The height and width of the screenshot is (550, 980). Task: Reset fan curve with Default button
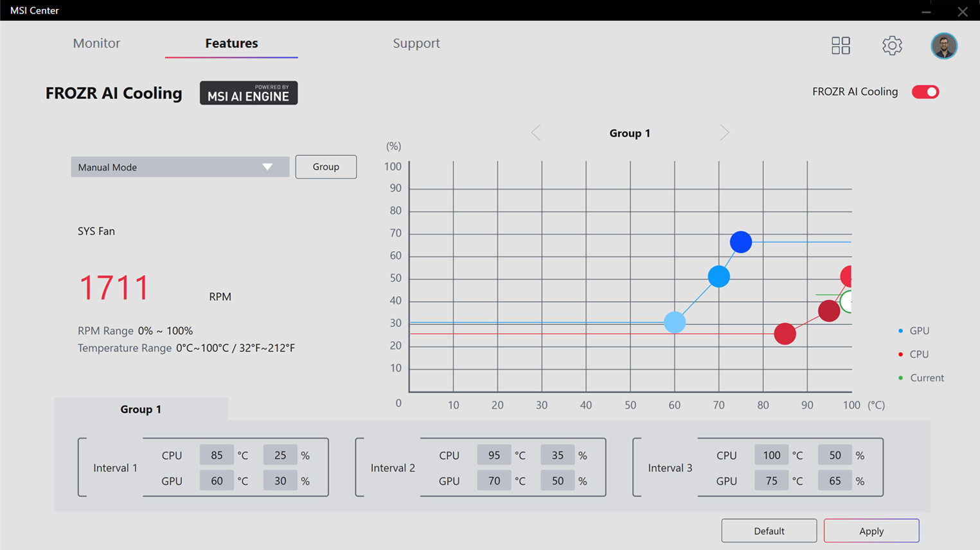coord(769,531)
